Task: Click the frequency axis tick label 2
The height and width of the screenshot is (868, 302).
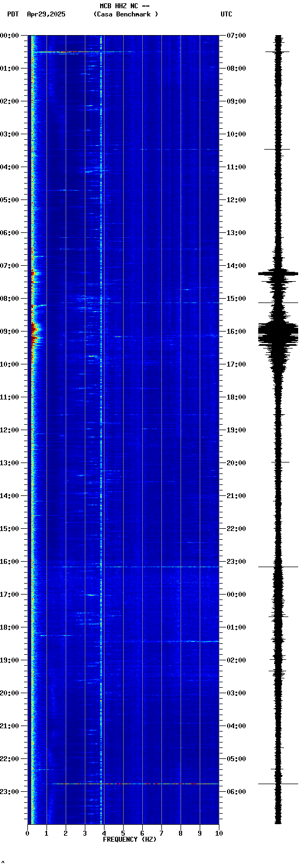Action: (x=66, y=833)
